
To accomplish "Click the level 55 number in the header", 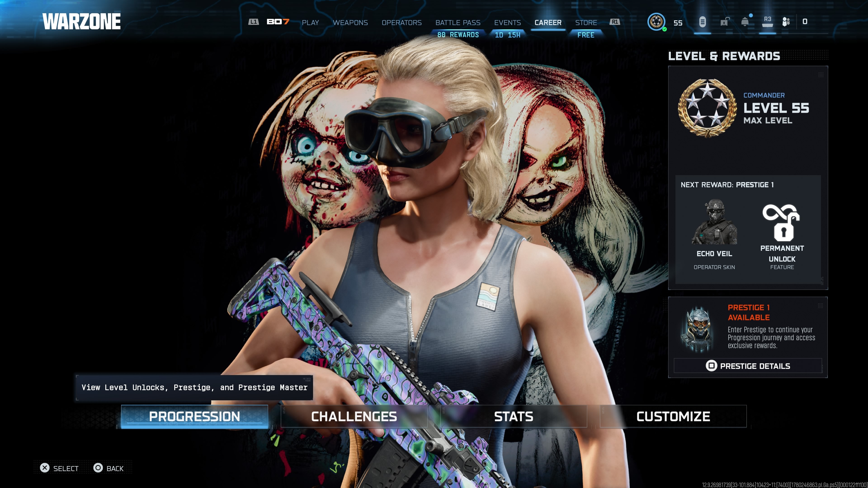I will pyautogui.click(x=678, y=23).
